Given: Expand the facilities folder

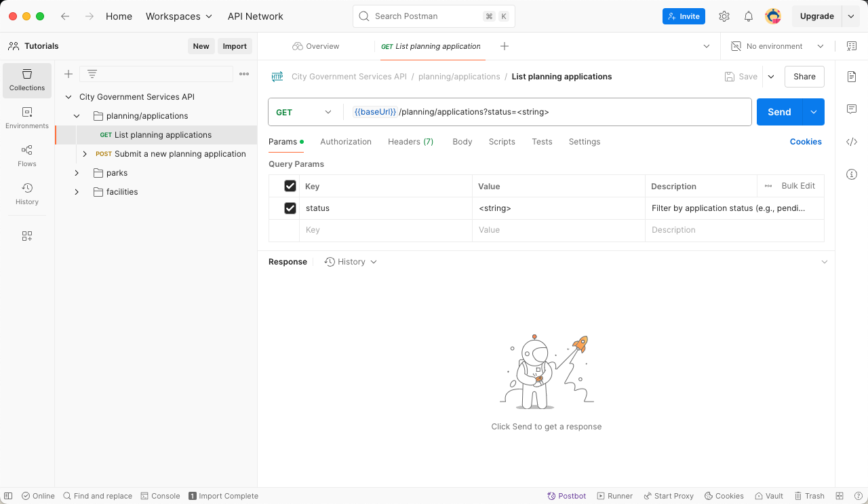Looking at the screenshot, I should 77,192.
